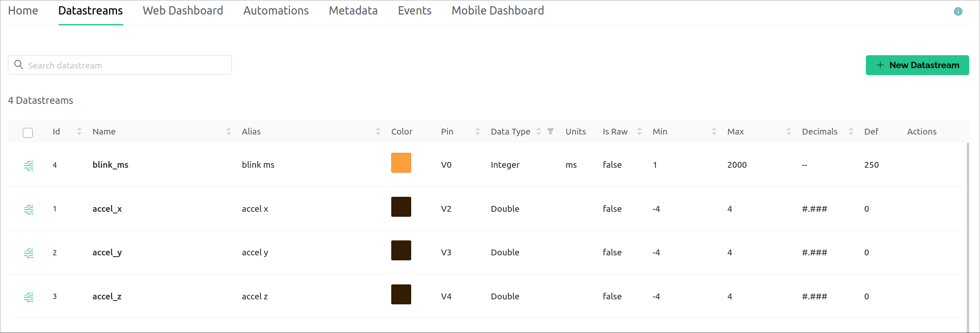Click the search magnifier icon

coord(19,65)
